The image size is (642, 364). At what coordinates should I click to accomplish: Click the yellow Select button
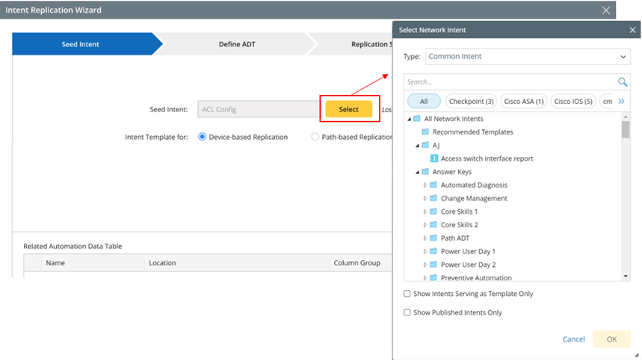click(x=348, y=109)
